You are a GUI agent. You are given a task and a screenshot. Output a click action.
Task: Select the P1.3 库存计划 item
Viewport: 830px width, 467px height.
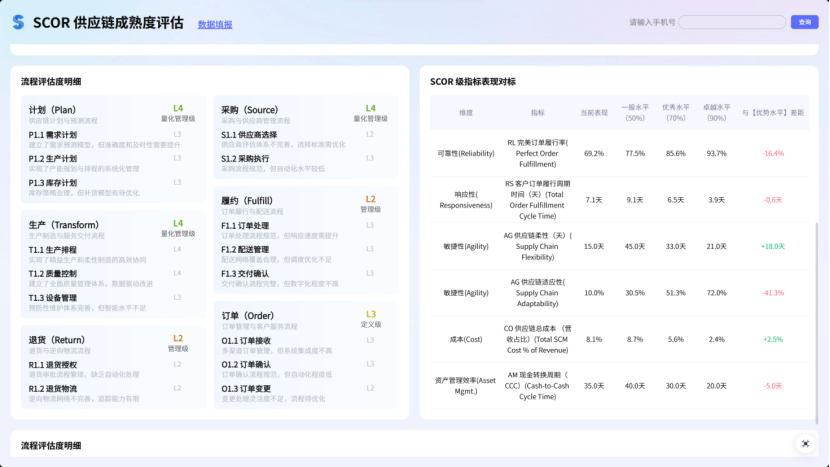[53, 183]
